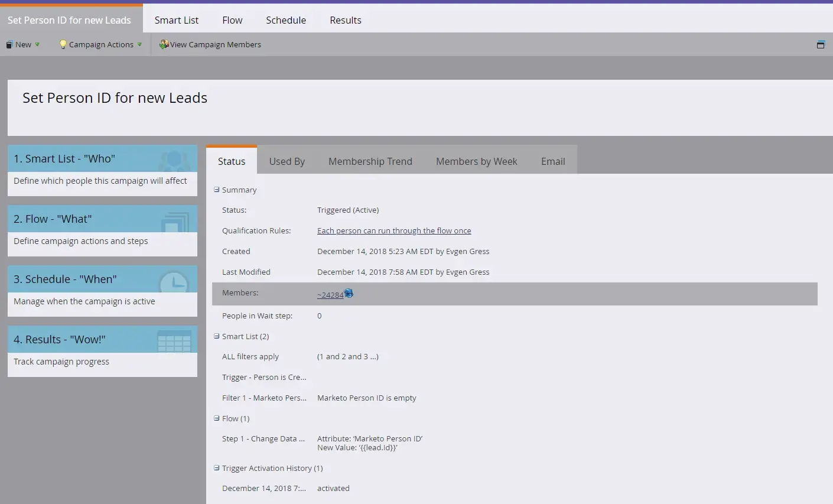Click the Flow stacked pages icon
The image size is (833, 504).
(175, 222)
